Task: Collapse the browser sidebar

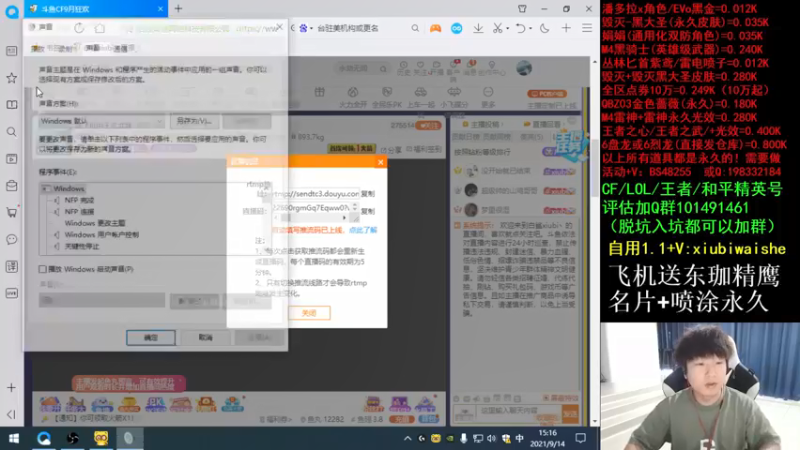Action: coord(11,414)
